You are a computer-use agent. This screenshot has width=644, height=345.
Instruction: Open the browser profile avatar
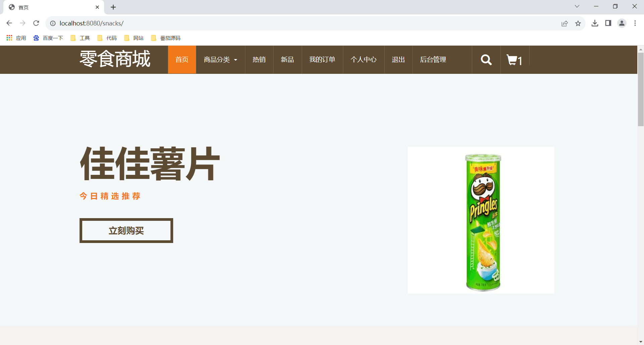click(622, 23)
